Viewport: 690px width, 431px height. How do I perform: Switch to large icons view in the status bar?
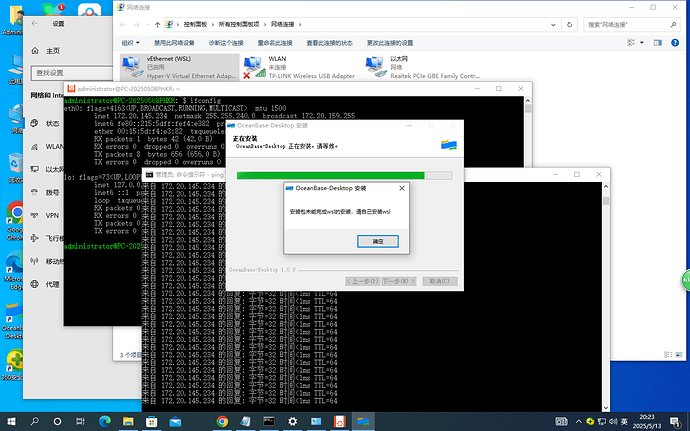[x=680, y=354]
